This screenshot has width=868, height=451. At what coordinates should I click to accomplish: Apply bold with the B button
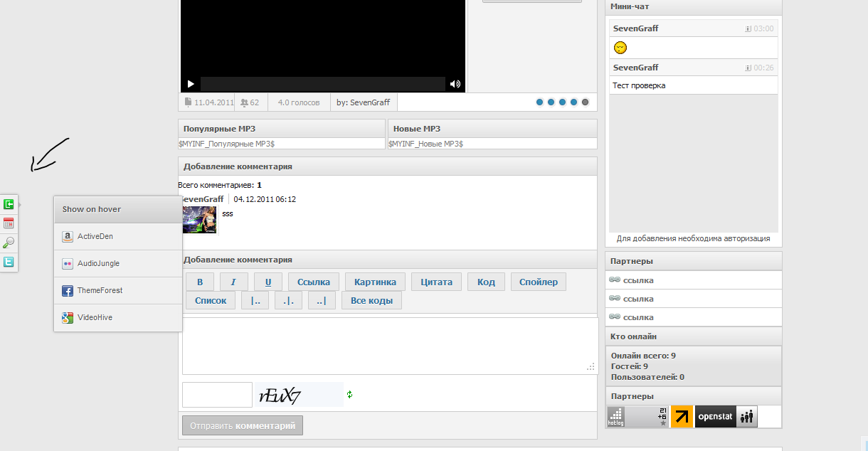click(200, 282)
